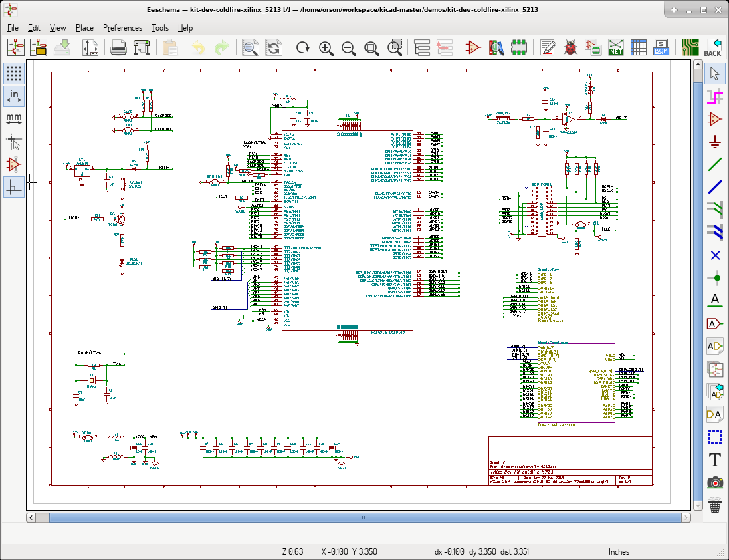Open the Page Settings dialog
Viewport: 729px width, 560px height.
(x=90, y=47)
